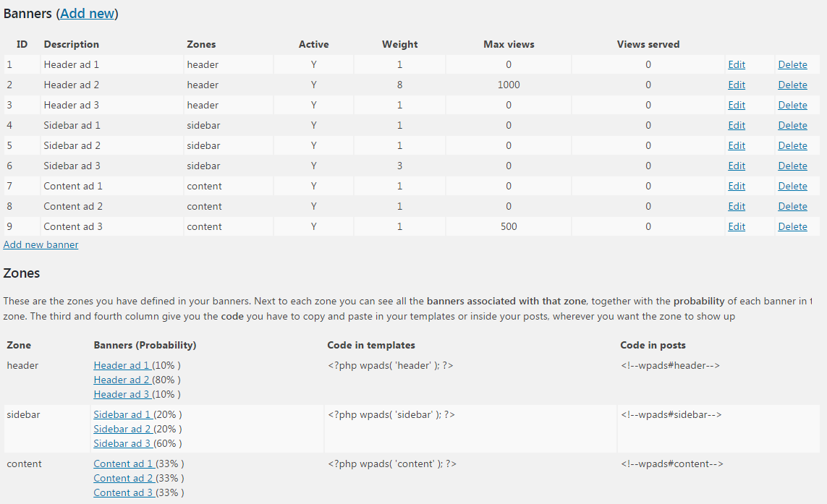Open Sidebar ad 1 zone banner link
Image resolution: width=827 pixels, height=504 pixels.
(123, 415)
